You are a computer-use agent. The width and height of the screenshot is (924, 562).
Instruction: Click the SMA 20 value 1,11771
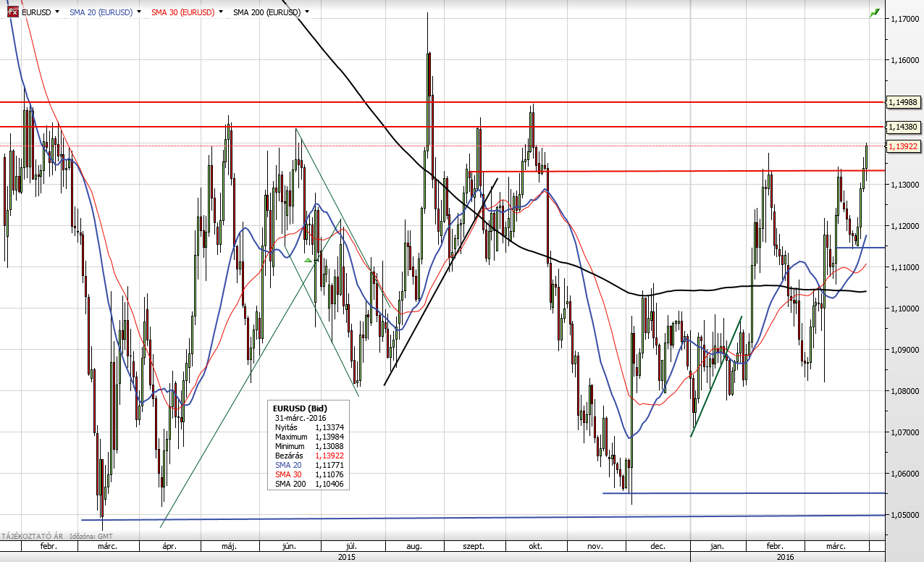coord(329,465)
